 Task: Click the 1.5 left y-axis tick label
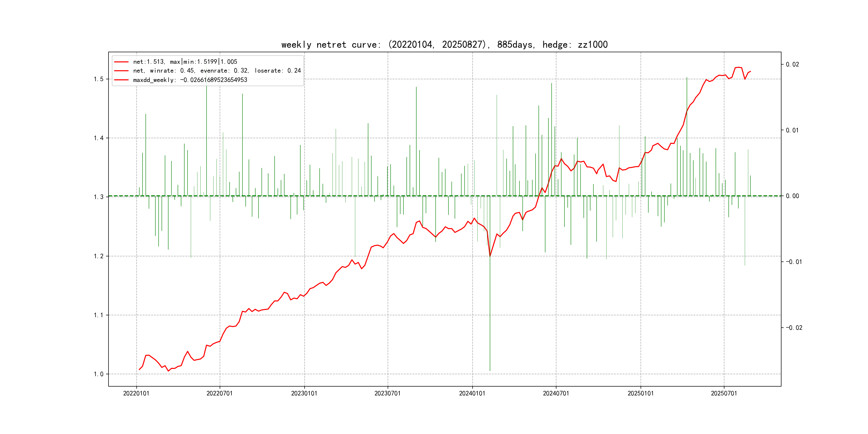[x=98, y=79]
